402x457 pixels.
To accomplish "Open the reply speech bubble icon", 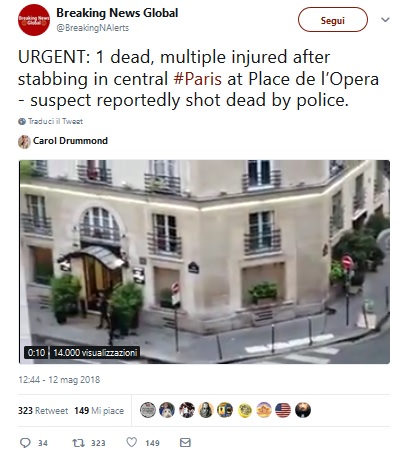I will [25, 443].
